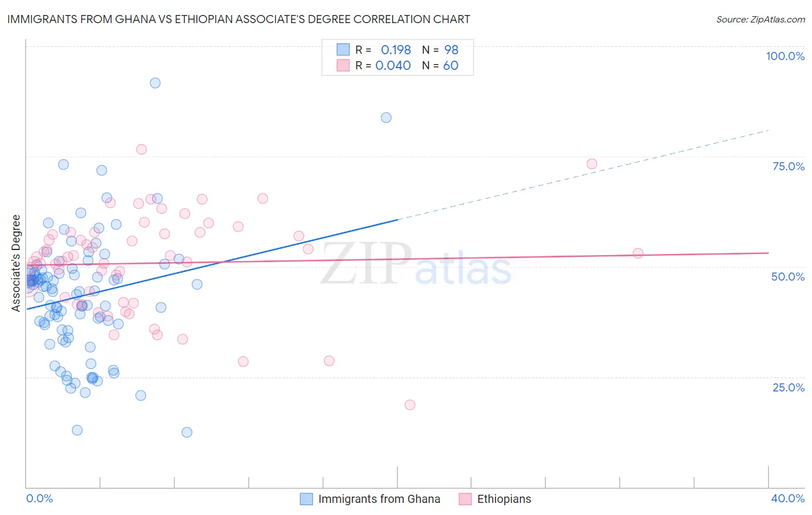The width and height of the screenshot is (812, 515).
Task: Click the lowest pink point near 19%
Action: click(410, 405)
